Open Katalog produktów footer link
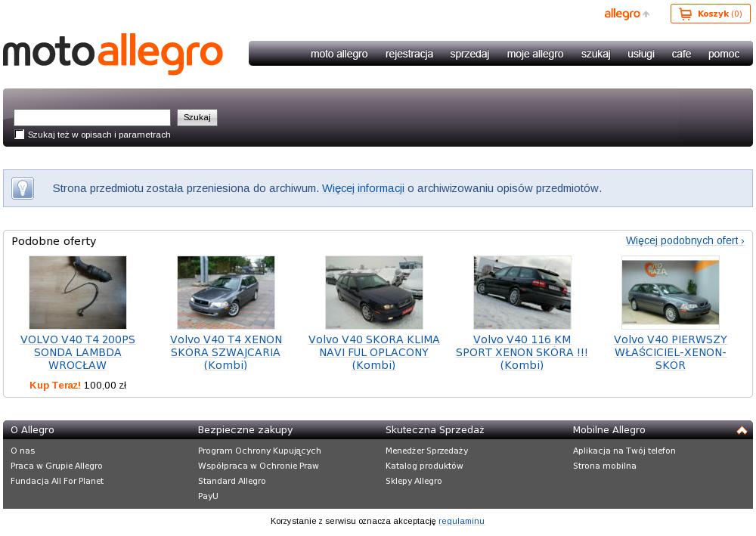This screenshot has width=756, height=536. [x=424, y=466]
